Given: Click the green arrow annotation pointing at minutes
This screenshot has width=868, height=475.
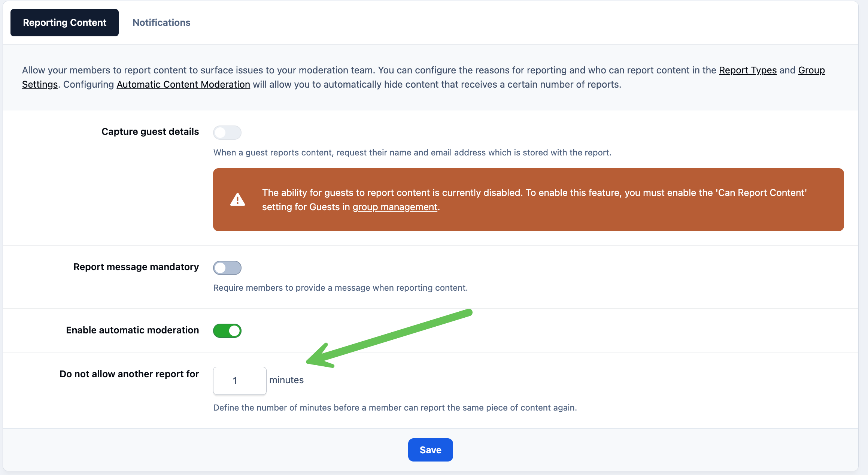Looking at the screenshot, I should pos(389,338).
